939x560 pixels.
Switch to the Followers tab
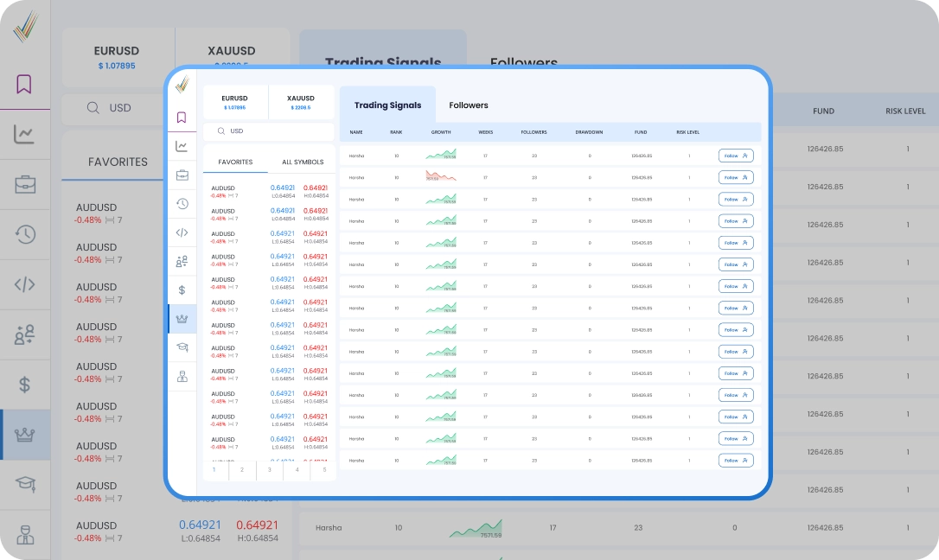tap(468, 105)
